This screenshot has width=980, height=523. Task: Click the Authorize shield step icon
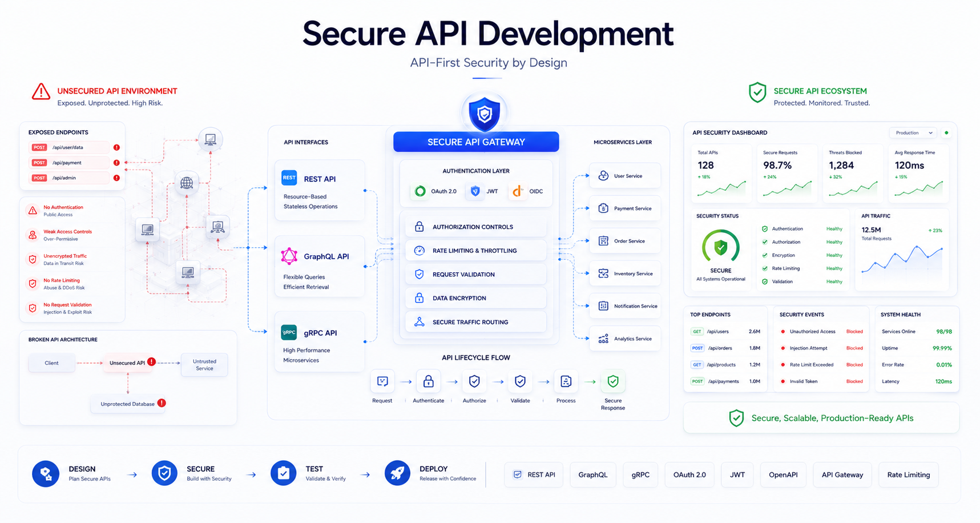(474, 381)
